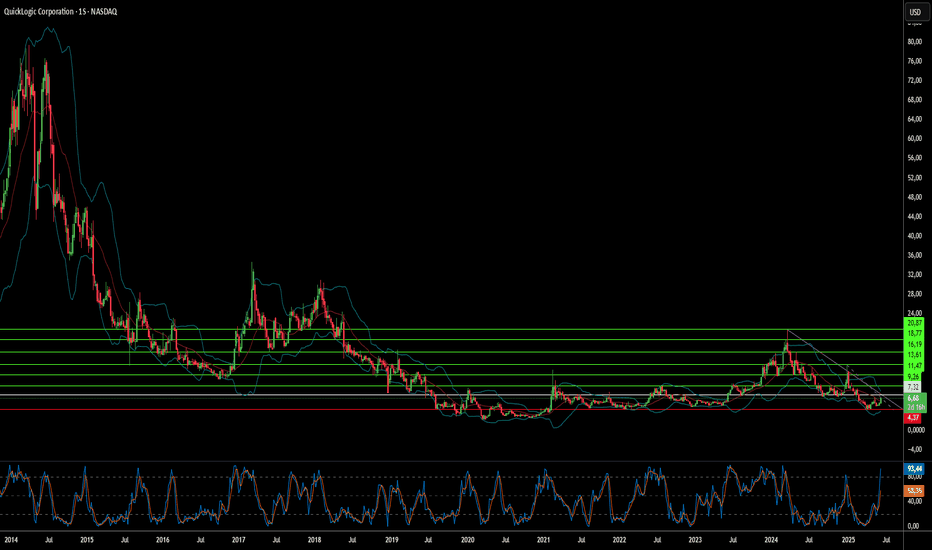Select the green 20,87 price label
Screen dimensions: 932x550
[914, 322]
